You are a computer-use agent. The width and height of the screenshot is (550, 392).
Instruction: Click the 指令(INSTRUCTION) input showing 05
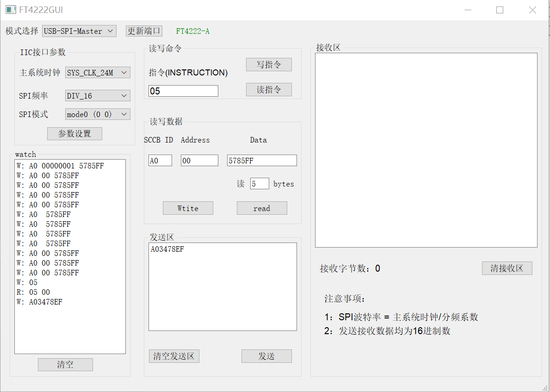click(x=183, y=91)
